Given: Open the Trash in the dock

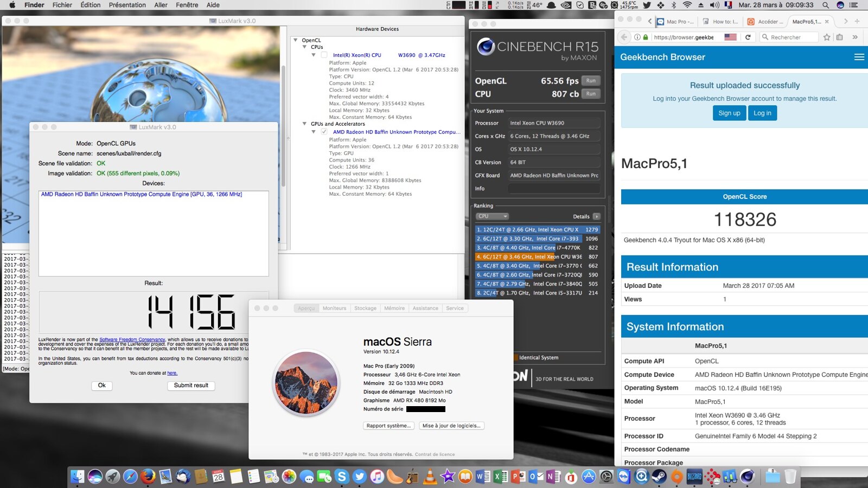Looking at the screenshot, I should point(790,477).
